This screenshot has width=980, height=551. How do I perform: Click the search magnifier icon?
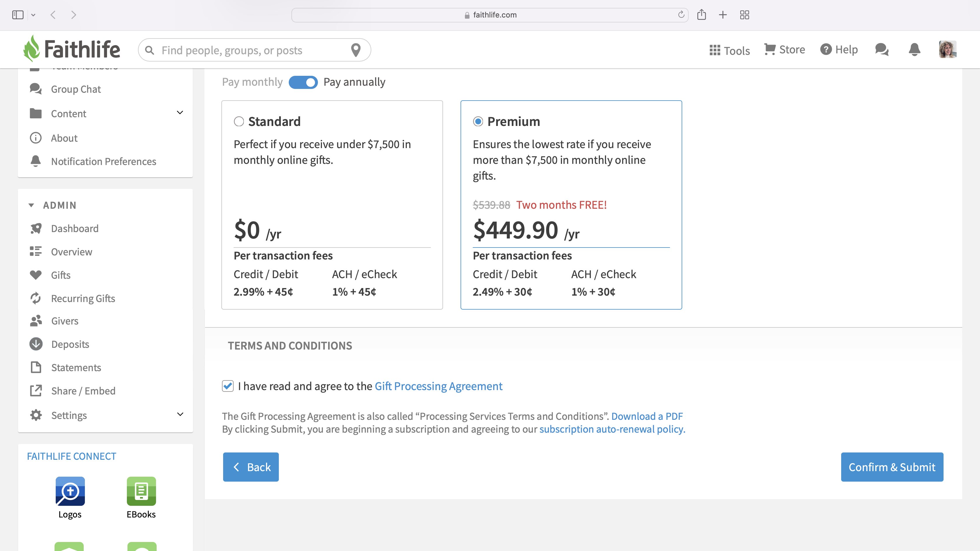point(150,50)
